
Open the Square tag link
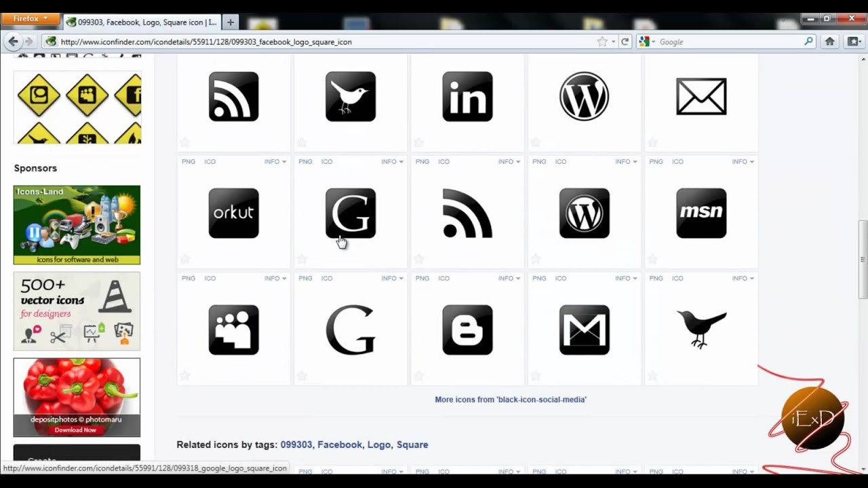(412, 445)
